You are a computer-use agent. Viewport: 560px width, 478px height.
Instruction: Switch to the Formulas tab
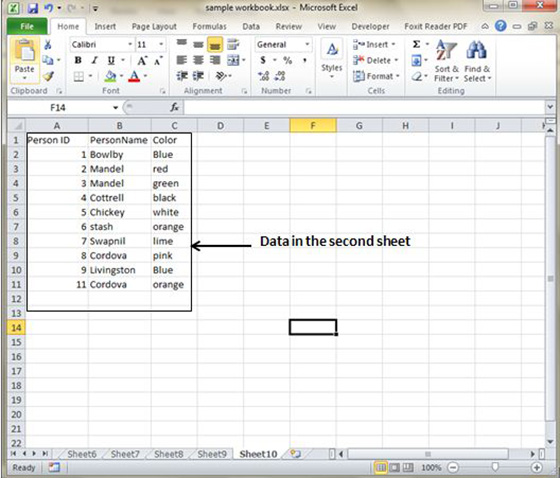pyautogui.click(x=209, y=26)
